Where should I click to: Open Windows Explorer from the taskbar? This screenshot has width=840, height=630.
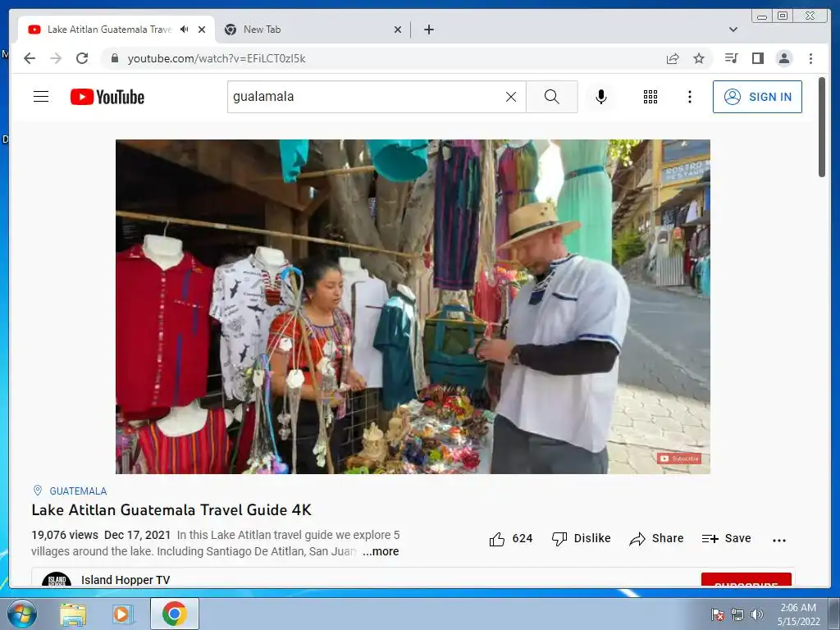coord(73,614)
